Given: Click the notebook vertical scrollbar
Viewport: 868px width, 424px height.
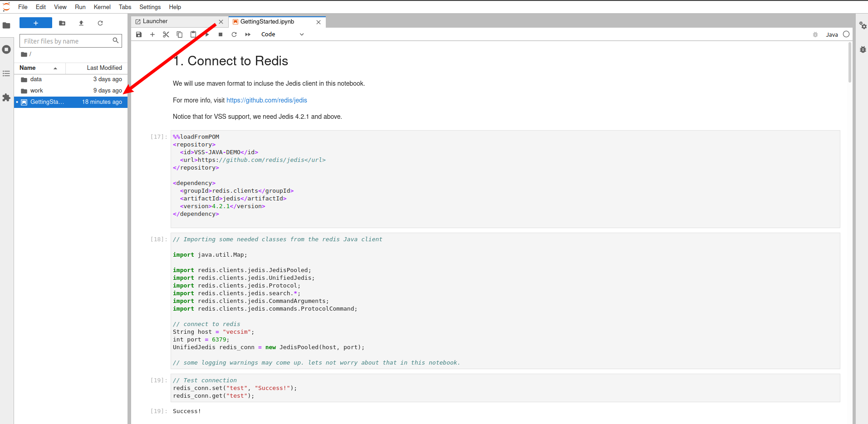Looking at the screenshot, I should click(x=850, y=63).
